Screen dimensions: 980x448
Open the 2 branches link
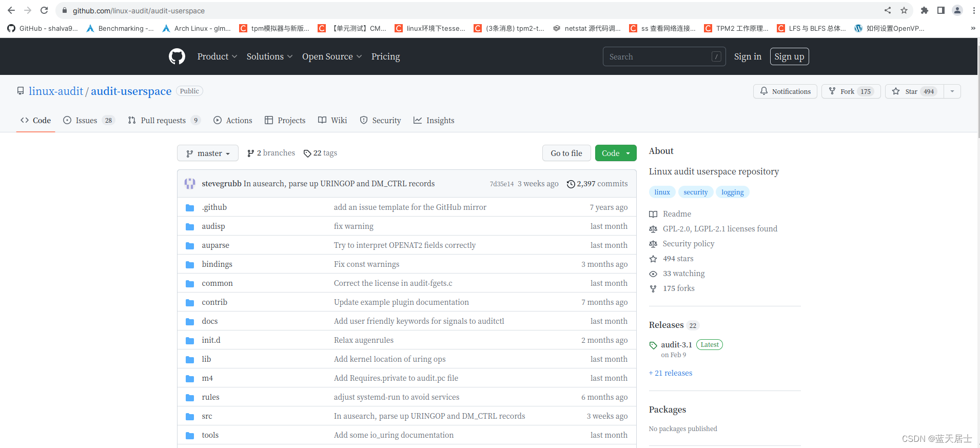click(x=271, y=153)
